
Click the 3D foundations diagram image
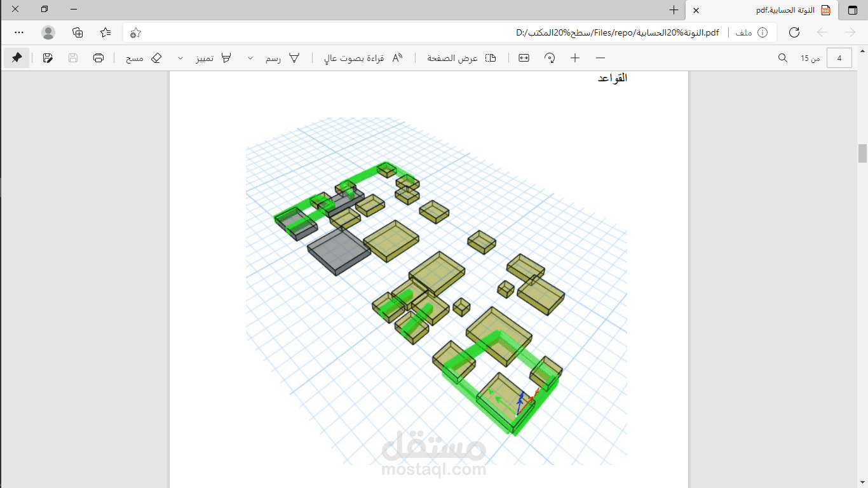tap(437, 291)
